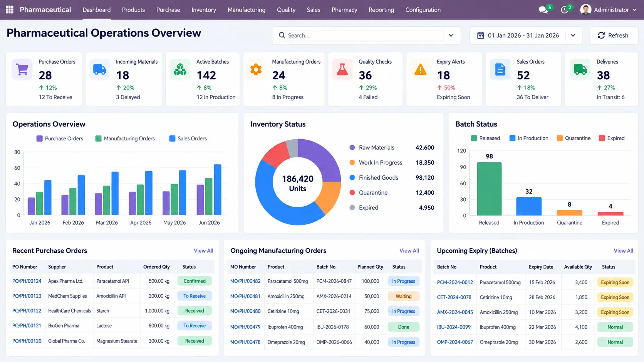Click the Raw Materials purple legend dot
Viewport: 644px width, 362px height.
click(352, 147)
